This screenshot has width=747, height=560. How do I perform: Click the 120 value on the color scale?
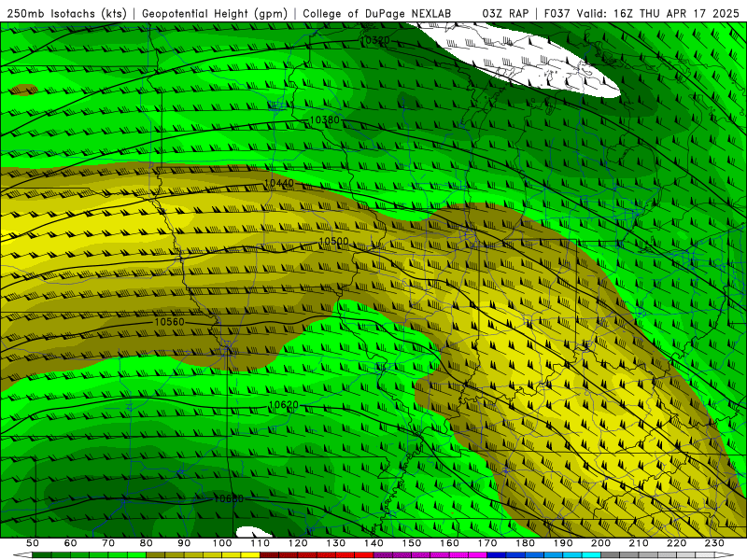(x=298, y=543)
